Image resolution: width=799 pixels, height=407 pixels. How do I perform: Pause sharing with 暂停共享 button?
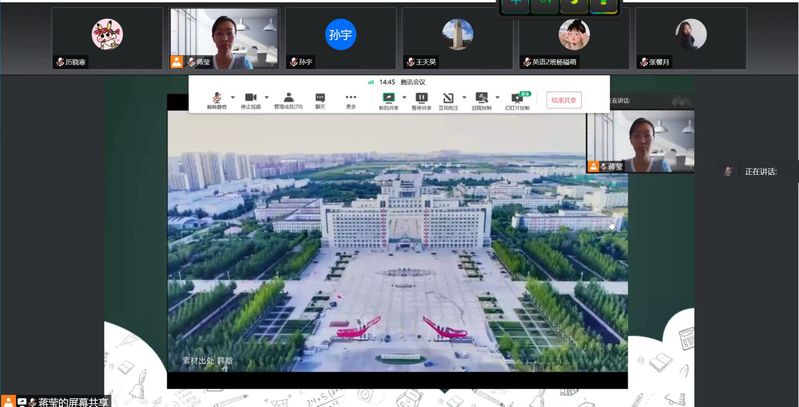click(421, 98)
